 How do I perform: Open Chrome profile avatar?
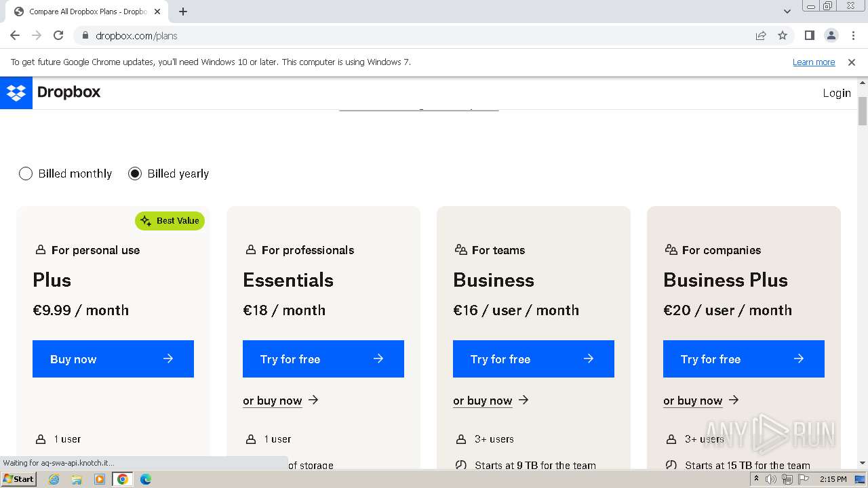tap(831, 36)
